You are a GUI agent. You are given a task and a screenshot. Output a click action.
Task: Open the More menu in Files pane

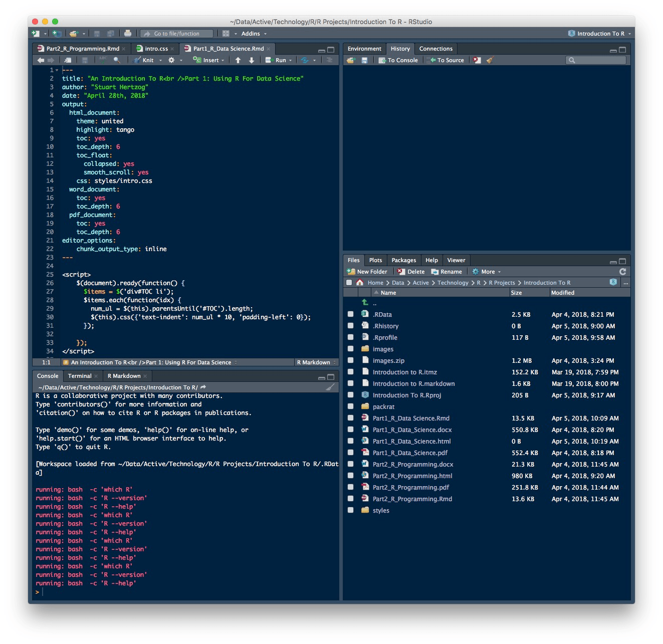point(486,272)
